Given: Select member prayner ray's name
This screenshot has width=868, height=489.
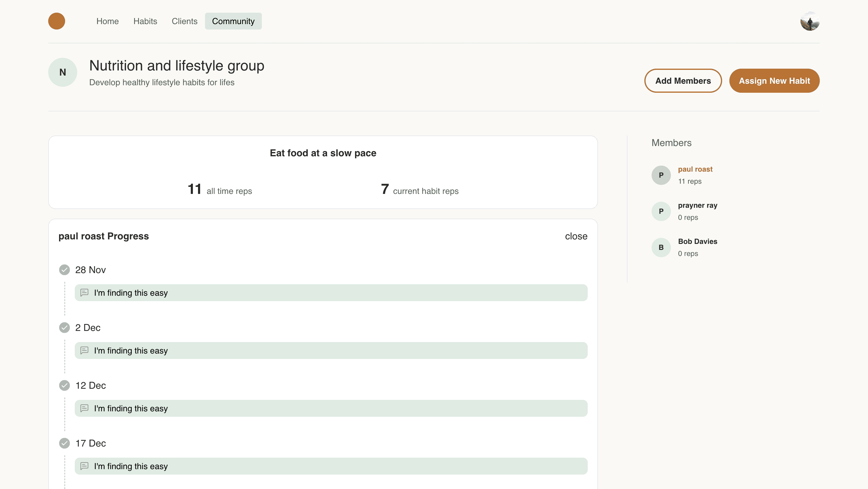Looking at the screenshot, I should [697, 205].
